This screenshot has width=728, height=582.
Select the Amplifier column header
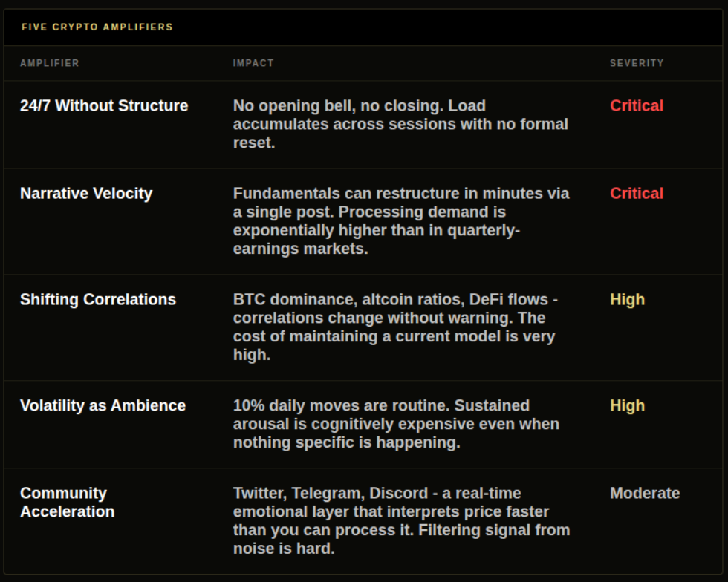(50, 63)
